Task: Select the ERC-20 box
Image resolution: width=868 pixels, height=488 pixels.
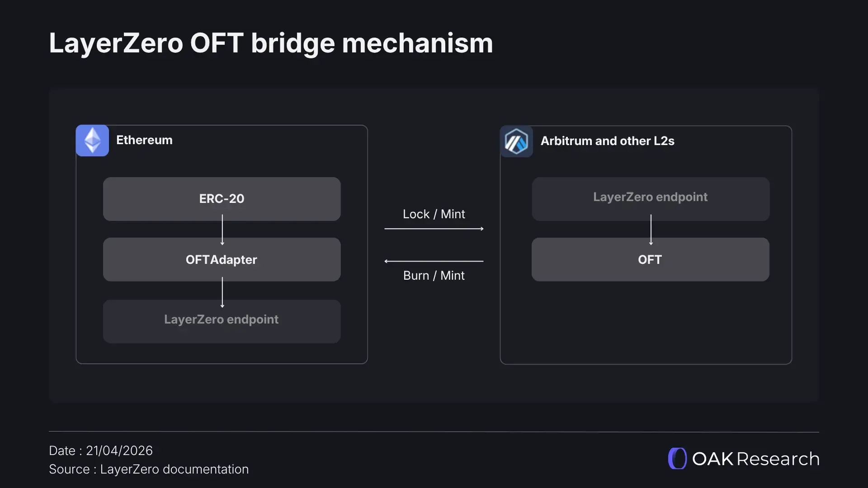Action: 222,199
